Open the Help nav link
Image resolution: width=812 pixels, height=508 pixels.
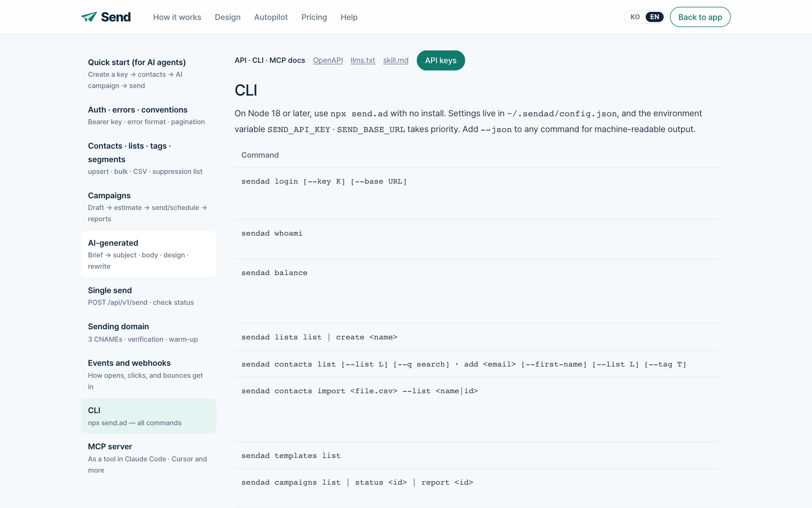coord(349,17)
